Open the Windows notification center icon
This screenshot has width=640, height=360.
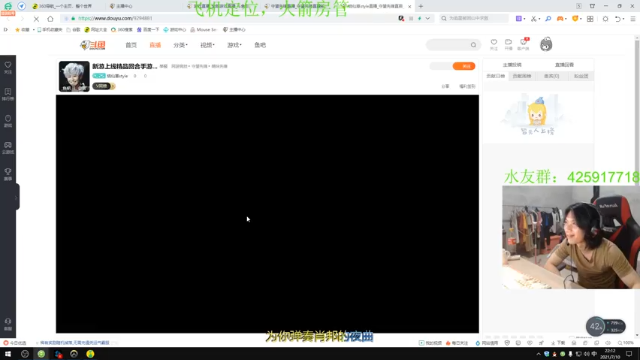point(629,354)
